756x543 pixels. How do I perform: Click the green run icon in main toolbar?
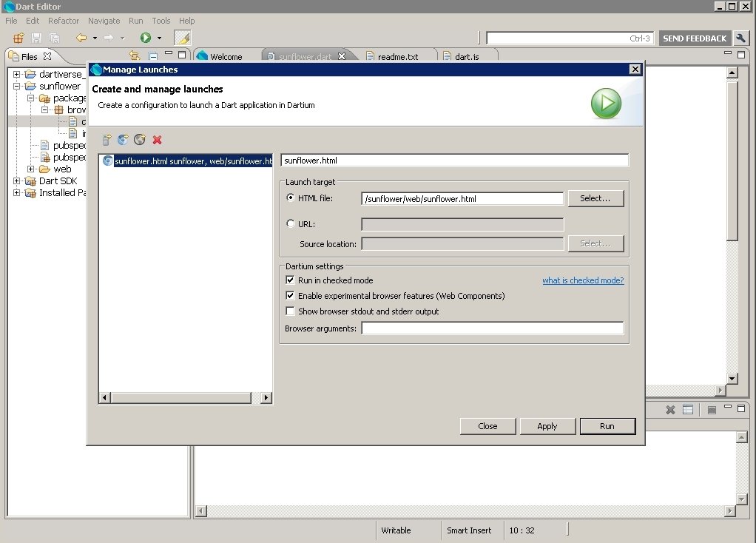click(x=146, y=38)
